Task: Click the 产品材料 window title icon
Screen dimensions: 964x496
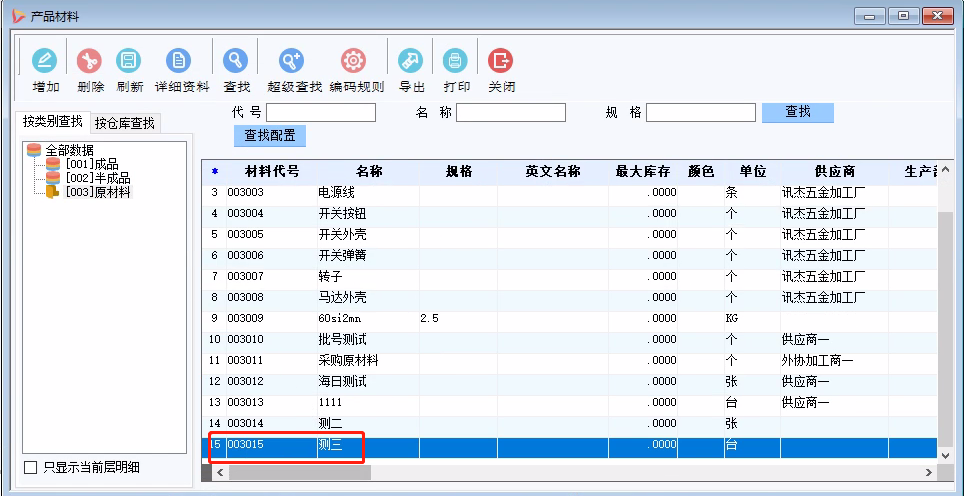Action: click(x=18, y=16)
